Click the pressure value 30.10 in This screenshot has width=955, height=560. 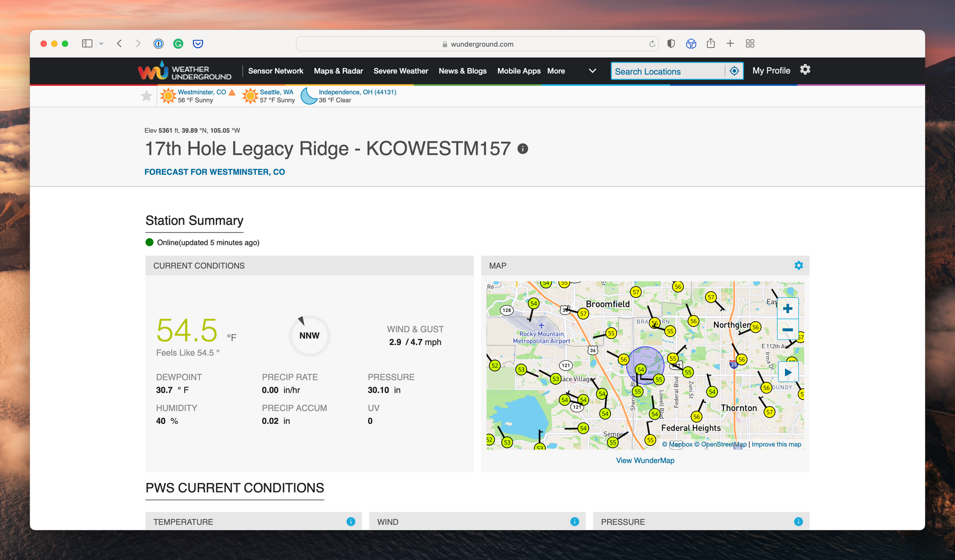click(x=384, y=390)
